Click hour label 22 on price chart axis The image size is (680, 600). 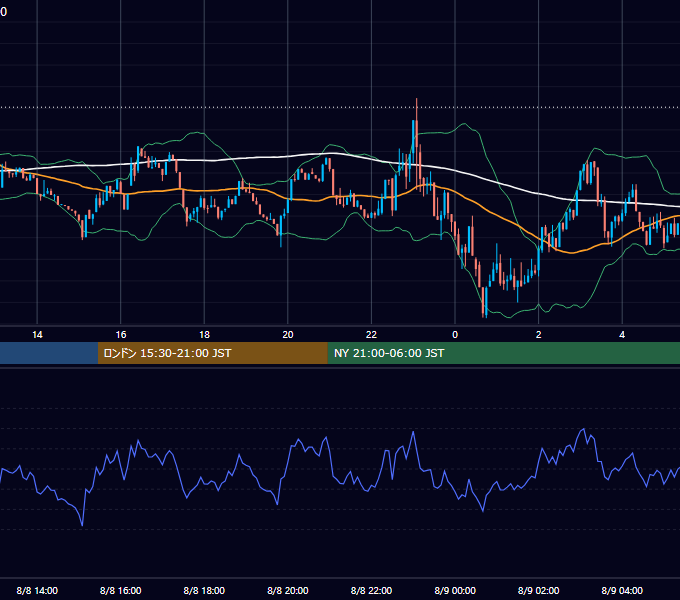(x=371, y=335)
